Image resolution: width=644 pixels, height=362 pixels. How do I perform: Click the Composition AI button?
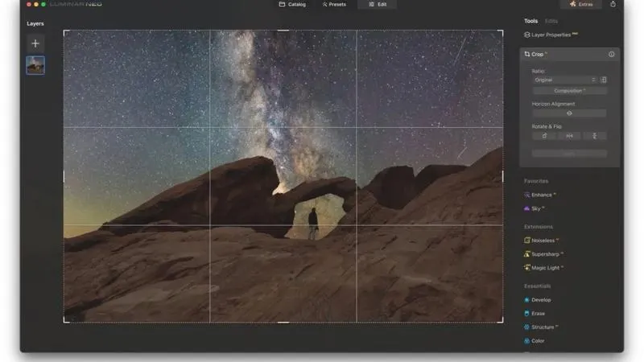point(570,91)
